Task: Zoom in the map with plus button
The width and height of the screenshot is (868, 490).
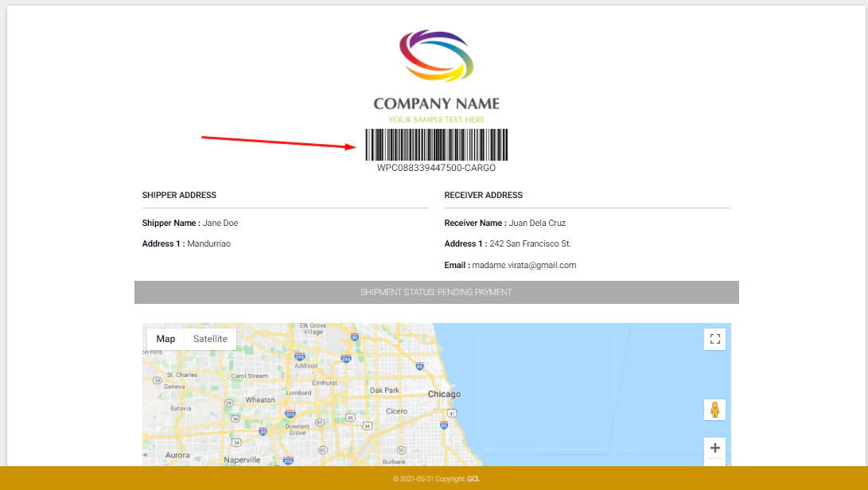Action: tap(714, 448)
